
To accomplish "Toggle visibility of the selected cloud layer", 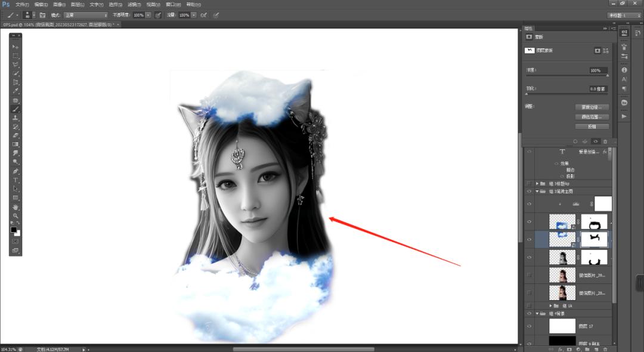I will point(529,239).
